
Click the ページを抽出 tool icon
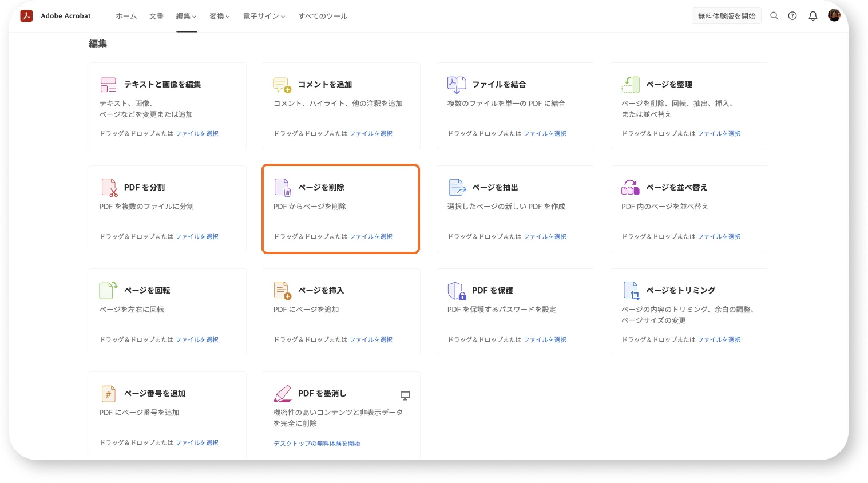(x=457, y=187)
